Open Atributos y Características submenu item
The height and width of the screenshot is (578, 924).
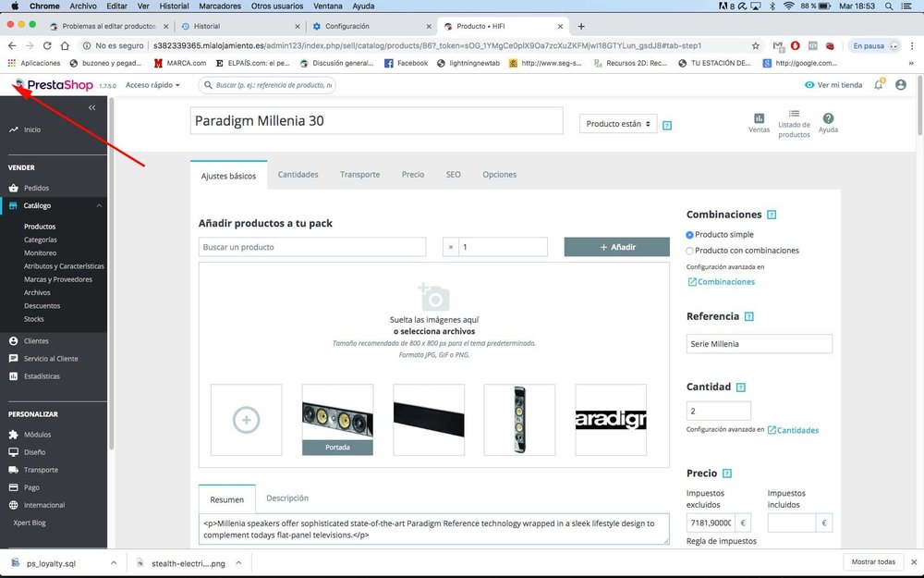point(65,266)
